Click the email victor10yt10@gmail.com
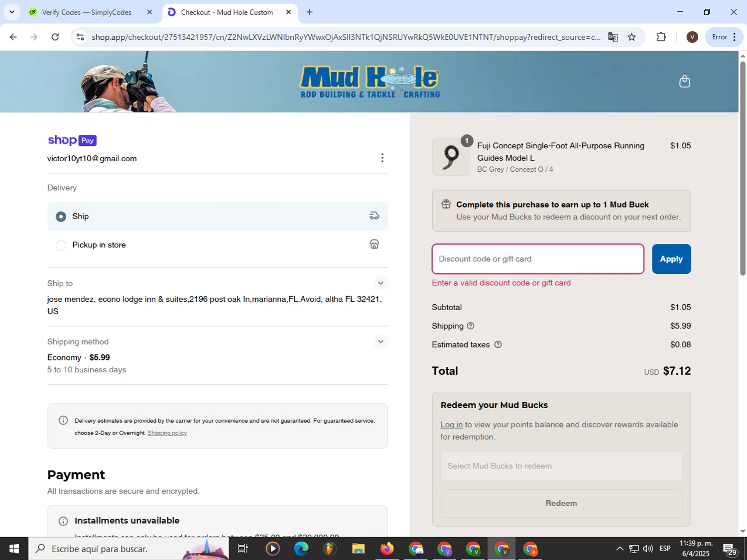747x560 pixels. [x=92, y=158]
